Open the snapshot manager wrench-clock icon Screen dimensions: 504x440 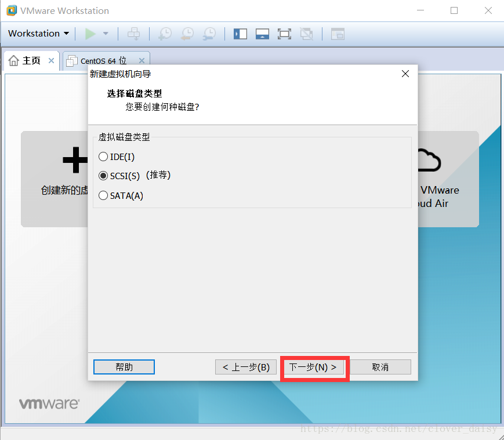209,34
